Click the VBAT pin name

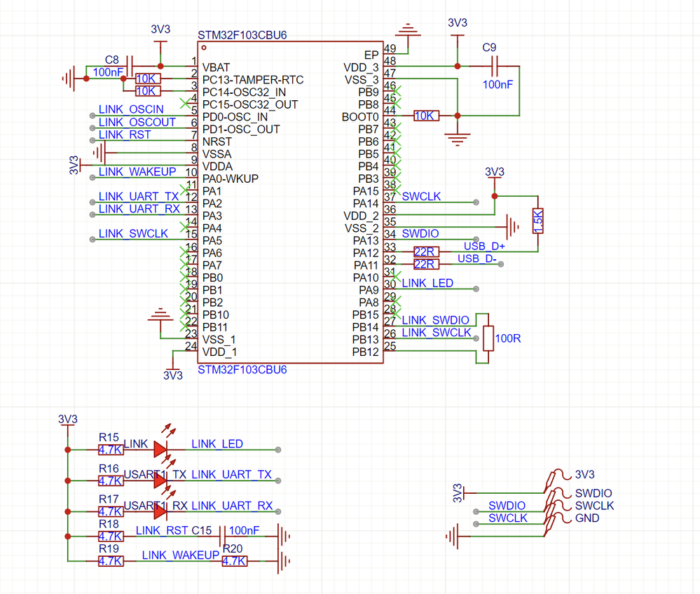(216, 67)
